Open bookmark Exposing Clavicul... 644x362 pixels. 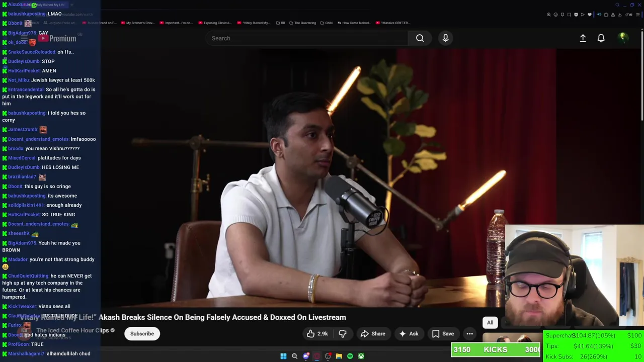pyautogui.click(x=215, y=23)
